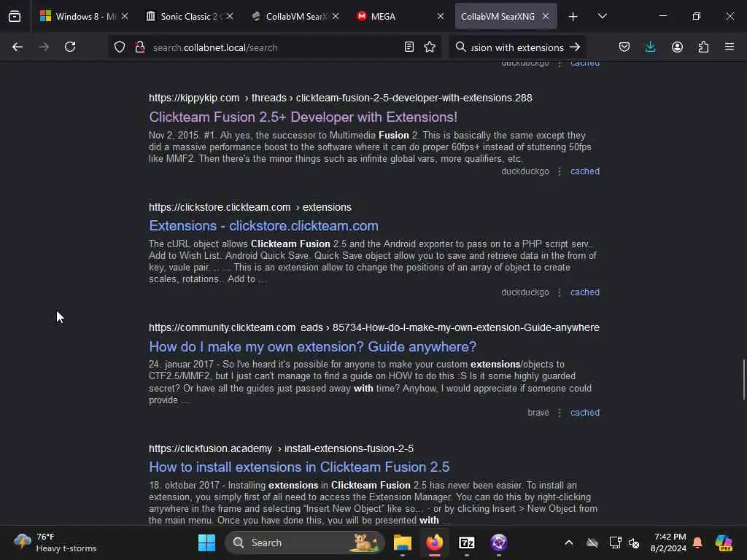Open the purple app icon beside 7-Zip

[x=499, y=542]
